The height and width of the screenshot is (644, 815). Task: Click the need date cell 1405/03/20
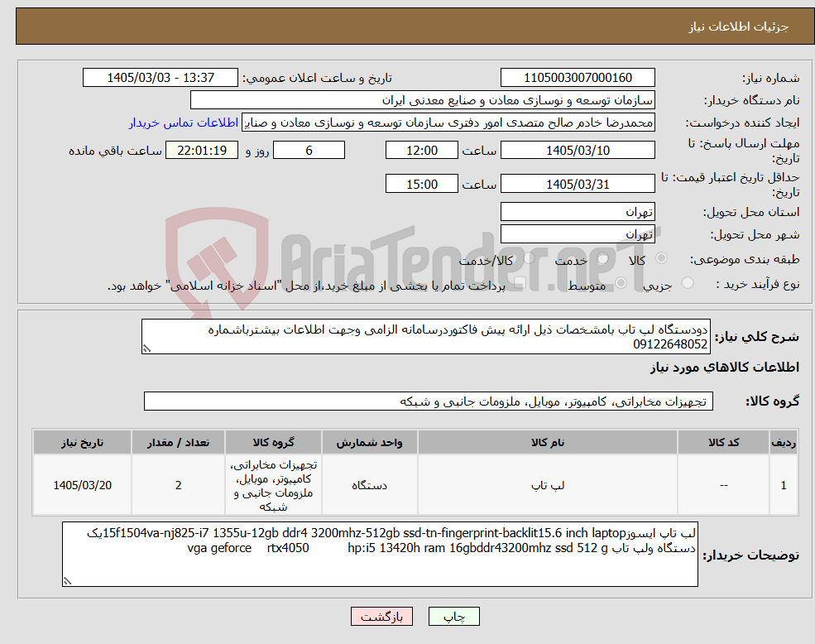pyautogui.click(x=82, y=485)
